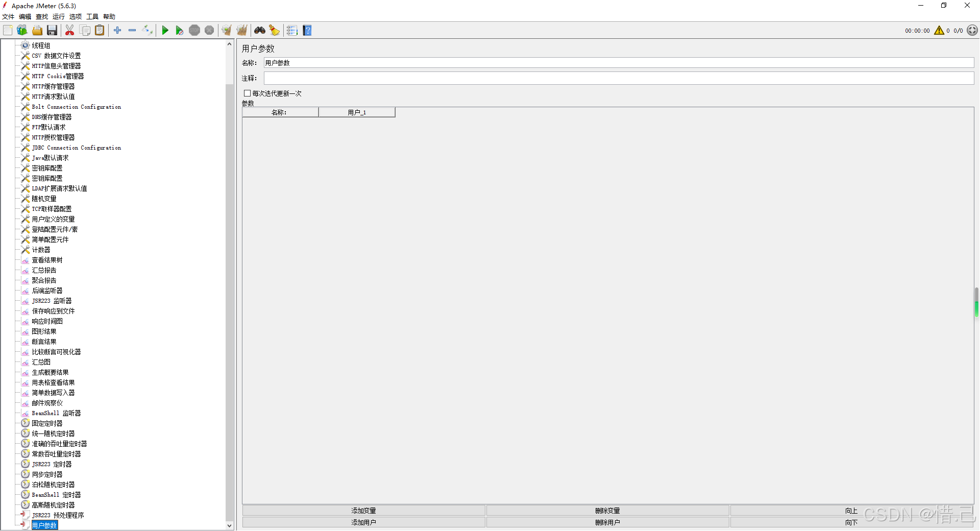Focus the 名称 input field

click(619, 63)
